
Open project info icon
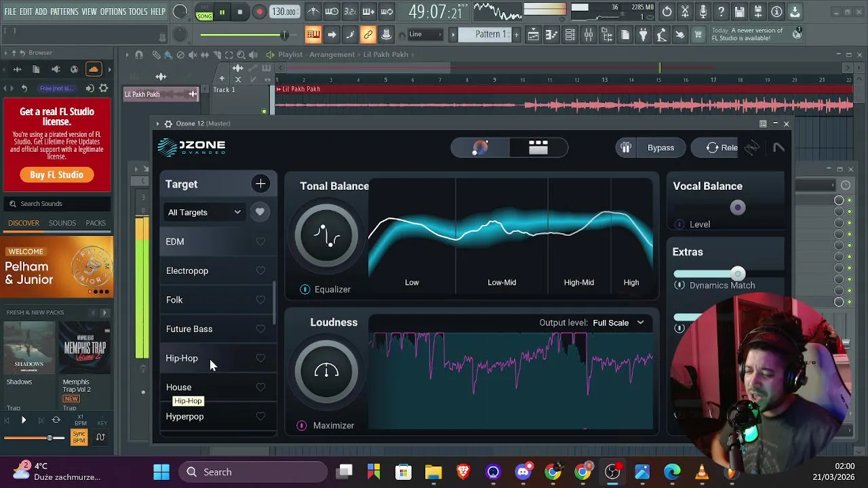click(x=776, y=12)
